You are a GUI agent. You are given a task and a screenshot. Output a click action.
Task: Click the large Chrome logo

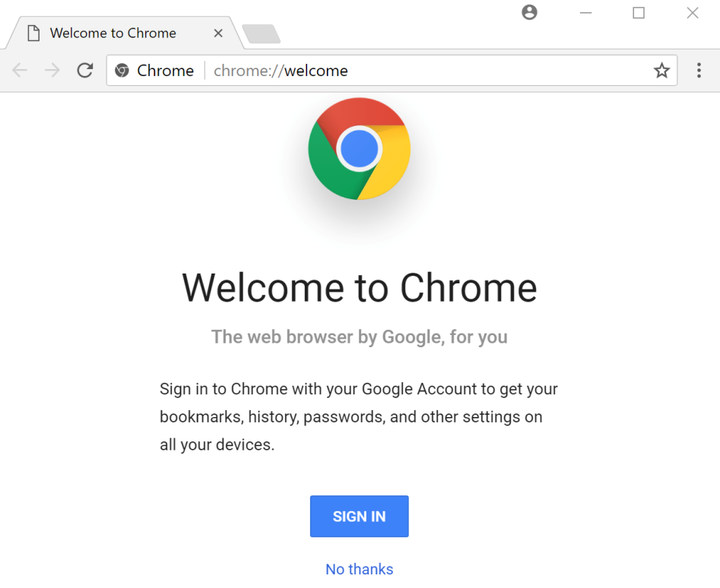pyautogui.click(x=359, y=149)
